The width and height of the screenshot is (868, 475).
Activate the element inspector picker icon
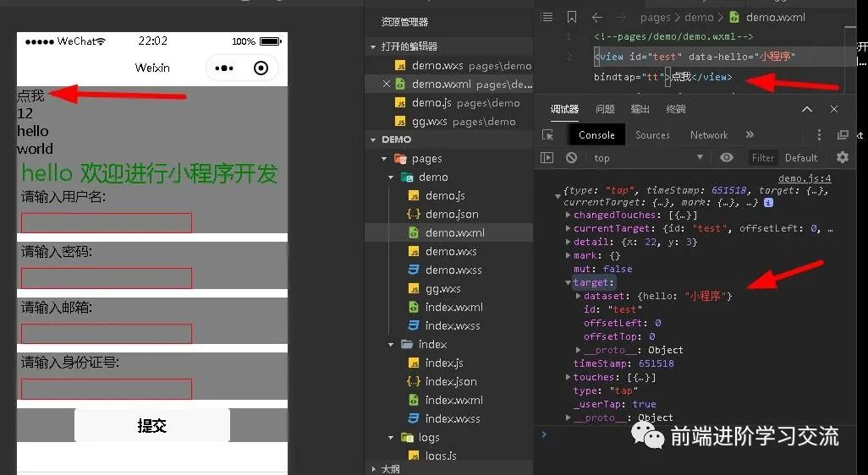coord(547,135)
